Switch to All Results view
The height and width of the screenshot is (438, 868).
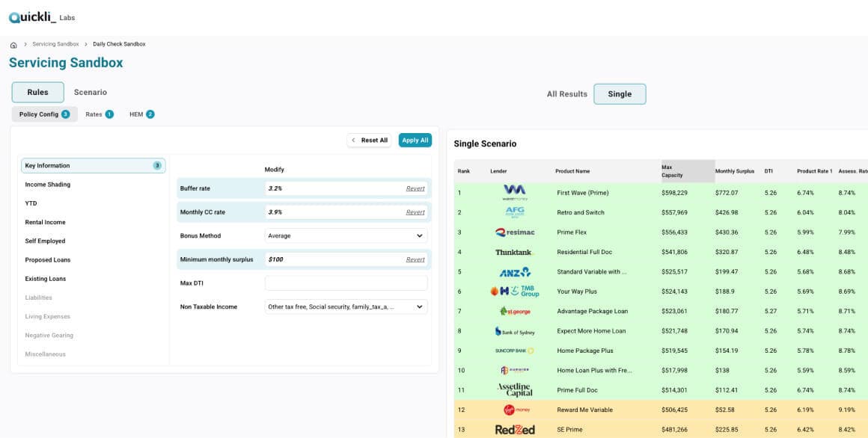click(x=566, y=93)
